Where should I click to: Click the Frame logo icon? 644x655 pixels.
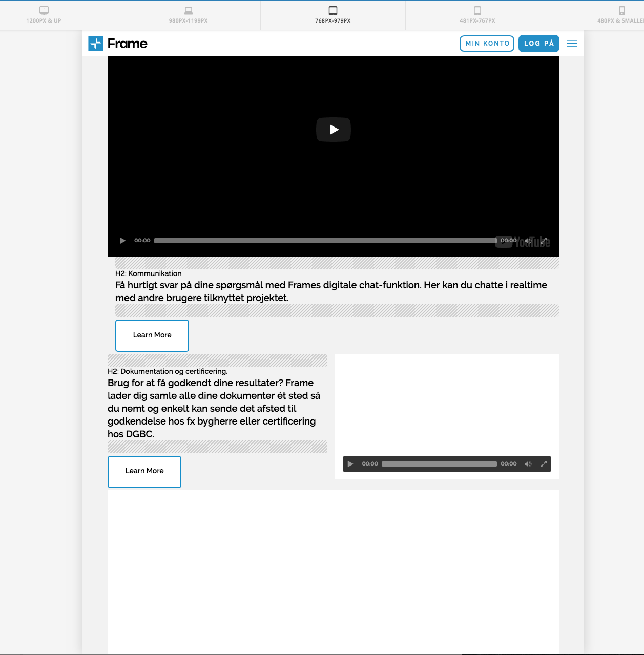point(96,44)
